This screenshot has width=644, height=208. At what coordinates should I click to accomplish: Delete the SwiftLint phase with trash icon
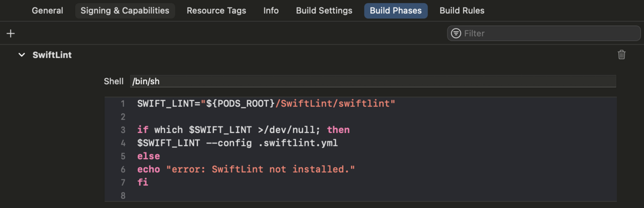621,54
